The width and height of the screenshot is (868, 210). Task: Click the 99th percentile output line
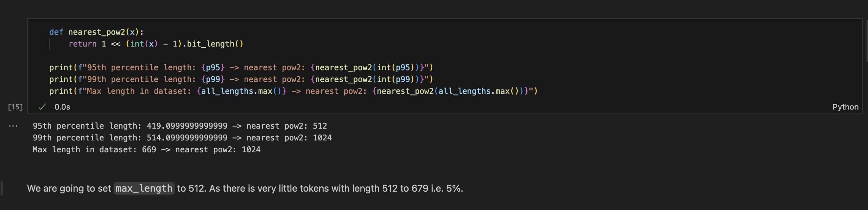pyautogui.click(x=182, y=138)
